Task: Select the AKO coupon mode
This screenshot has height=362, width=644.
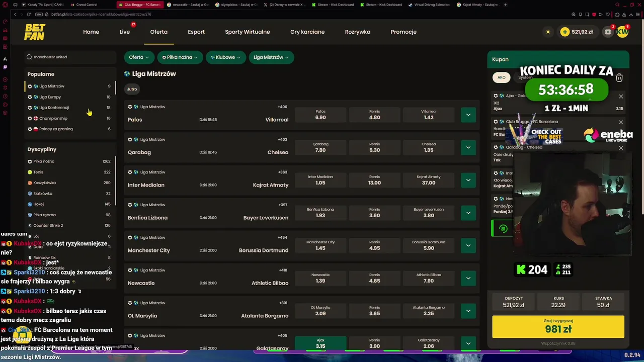Action: tap(502, 77)
